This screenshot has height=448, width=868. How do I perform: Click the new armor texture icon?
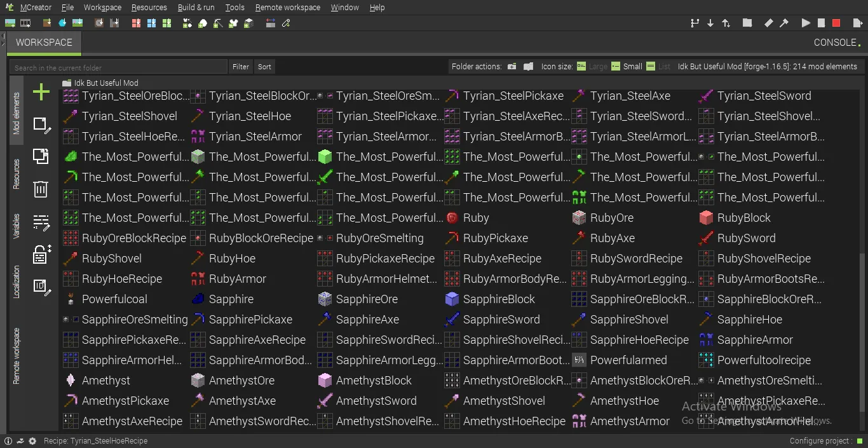(234, 24)
